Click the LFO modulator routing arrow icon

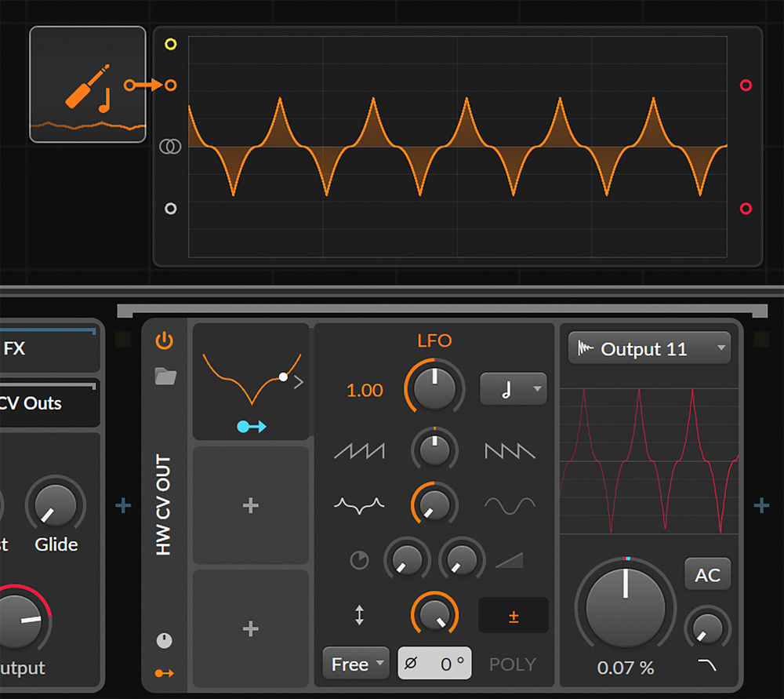(x=252, y=426)
